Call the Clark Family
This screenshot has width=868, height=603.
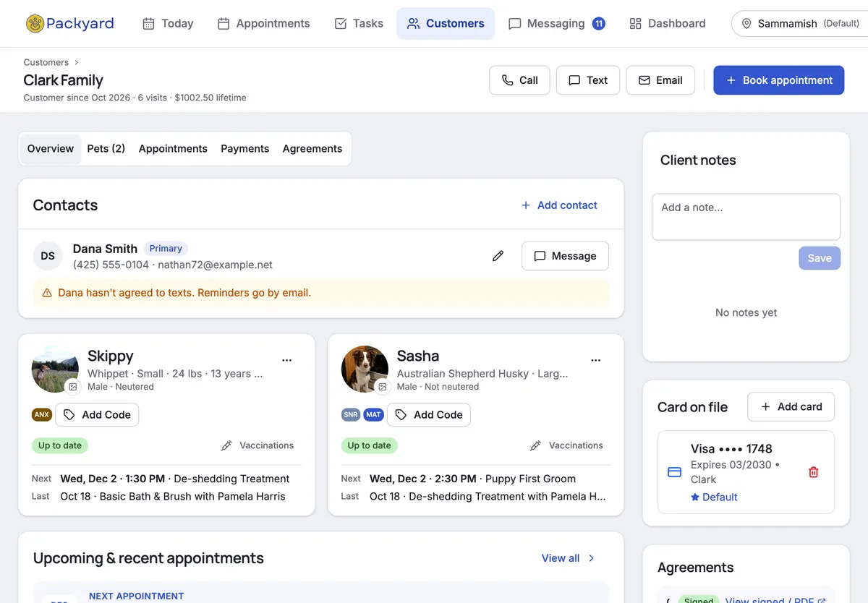pyautogui.click(x=519, y=80)
